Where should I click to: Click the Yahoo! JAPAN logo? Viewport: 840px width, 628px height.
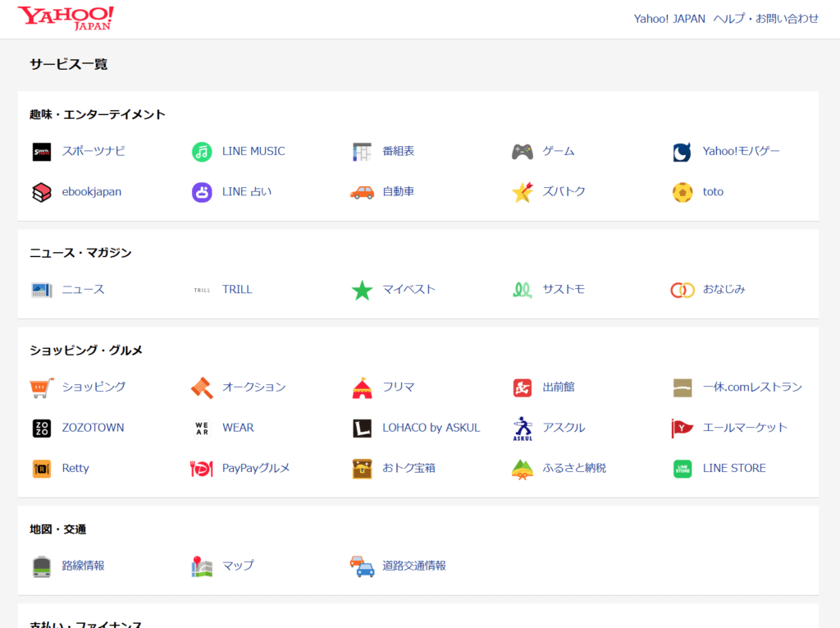[x=66, y=18]
